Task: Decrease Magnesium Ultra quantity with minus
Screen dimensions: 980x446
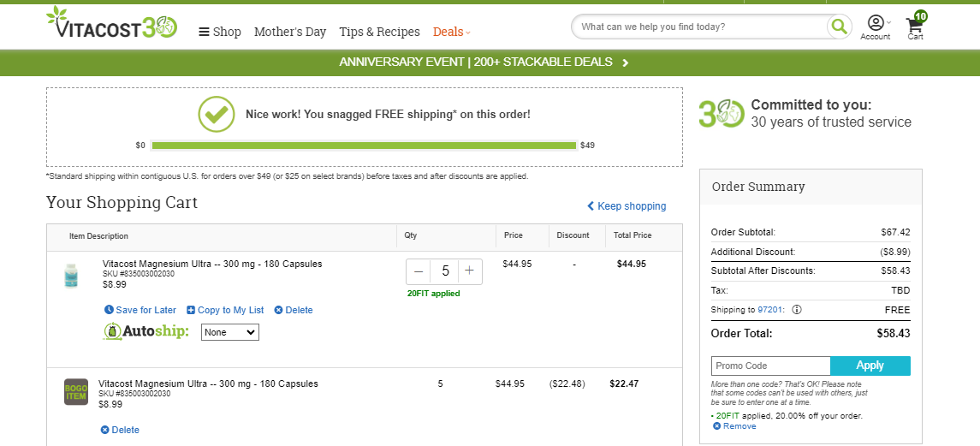Action: [419, 271]
